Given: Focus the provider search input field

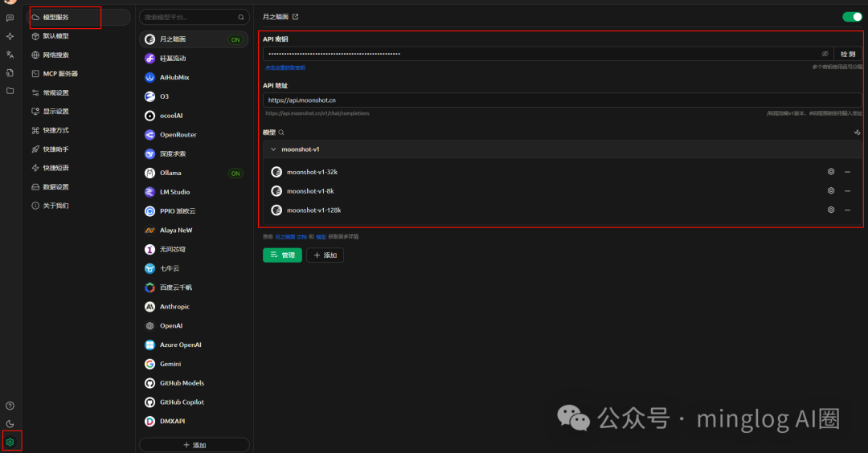Looking at the screenshot, I should (194, 17).
